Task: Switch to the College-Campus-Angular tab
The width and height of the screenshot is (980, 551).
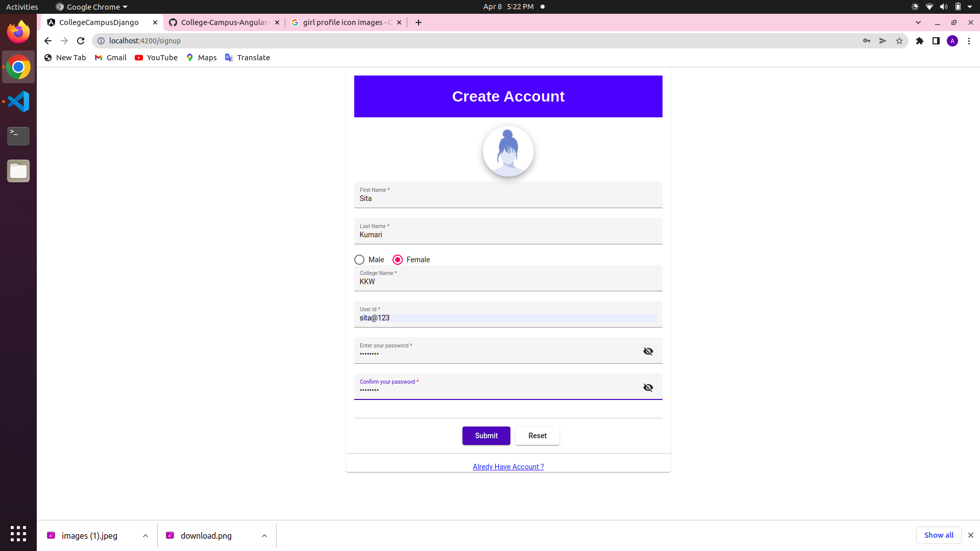Action: (222, 22)
